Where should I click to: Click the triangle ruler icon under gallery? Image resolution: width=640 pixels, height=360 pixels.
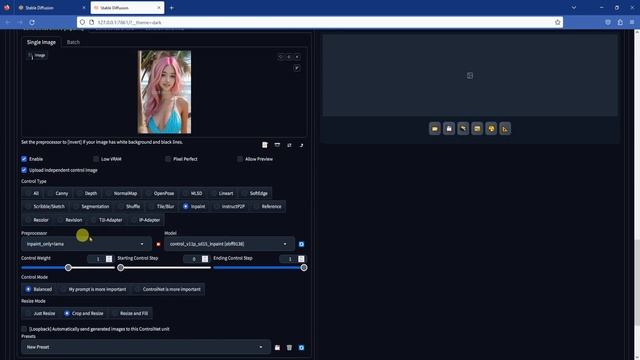pyautogui.click(x=505, y=129)
